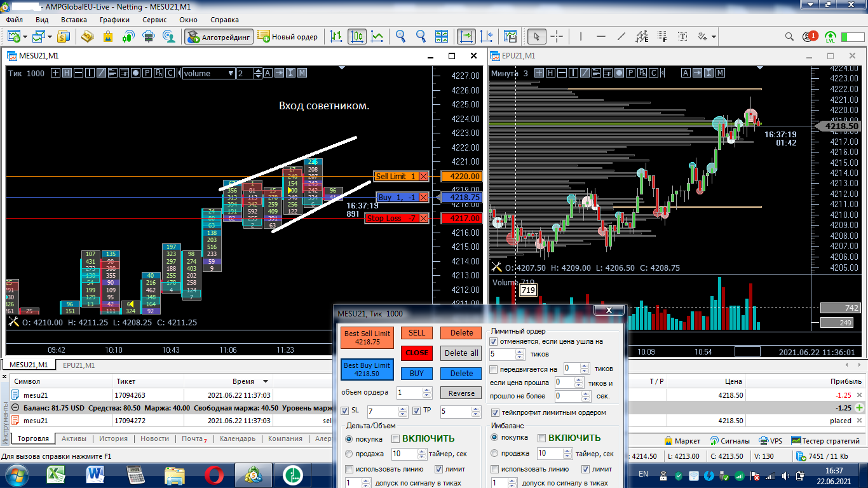Open a new chart with the toolbar icon
Viewport: 868px width, 488px height.
13,36
